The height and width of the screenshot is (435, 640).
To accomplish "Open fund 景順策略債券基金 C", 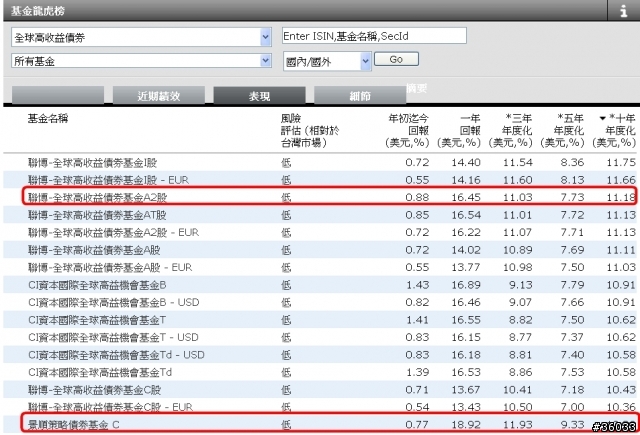I will coord(73,425).
